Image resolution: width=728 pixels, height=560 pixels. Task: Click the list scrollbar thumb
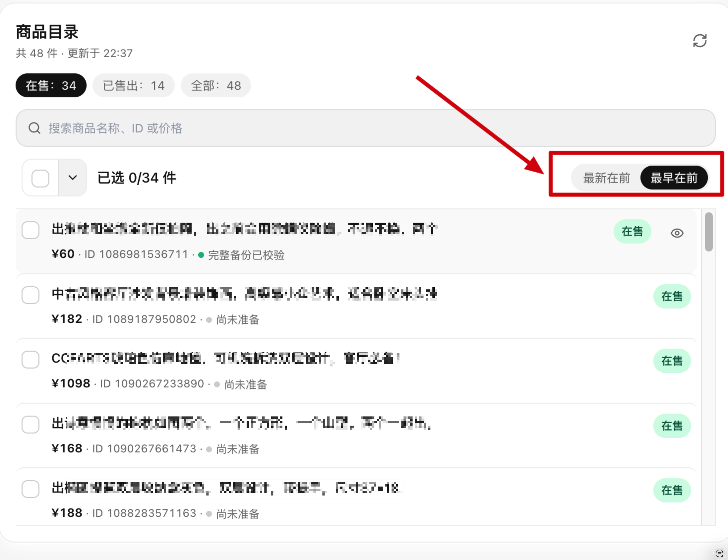point(709,232)
